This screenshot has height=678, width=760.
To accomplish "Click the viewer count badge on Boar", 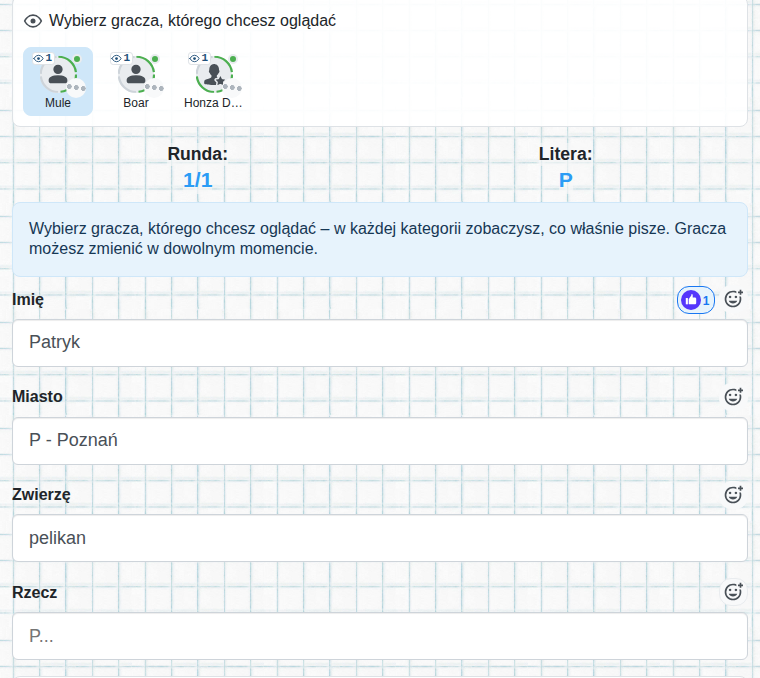I will (x=121, y=58).
